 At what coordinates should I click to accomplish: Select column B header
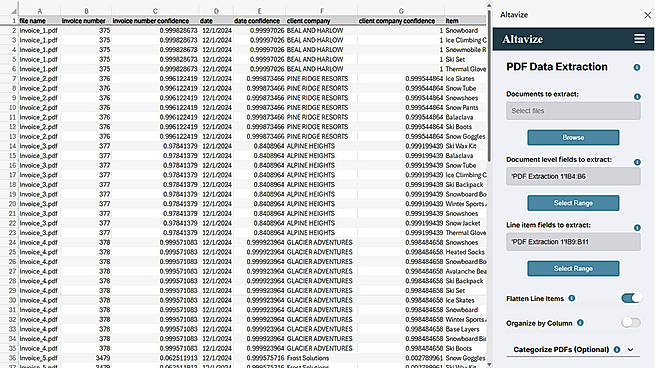click(86, 11)
